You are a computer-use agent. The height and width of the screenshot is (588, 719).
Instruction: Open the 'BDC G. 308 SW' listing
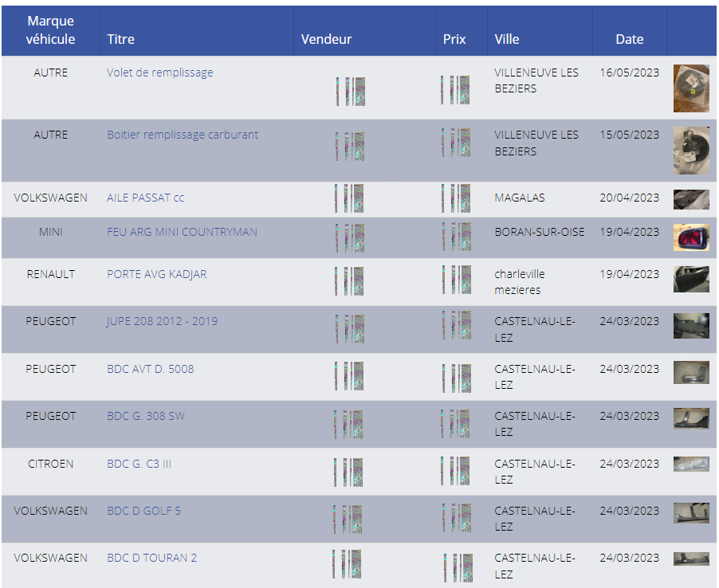(146, 416)
